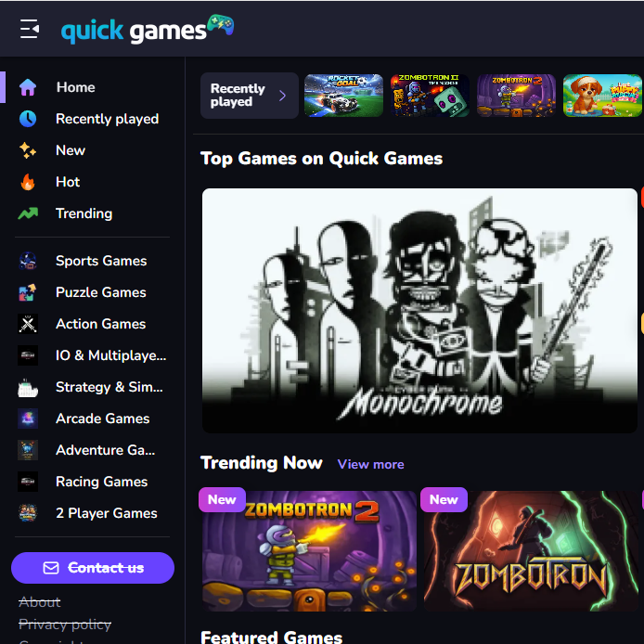The width and height of the screenshot is (644, 644).
Task: Go to the Trending sidebar item
Action: click(84, 213)
